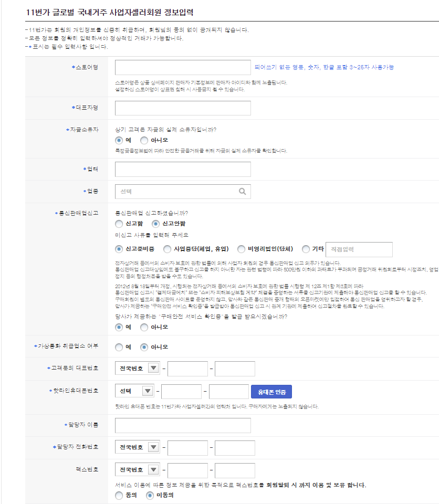Select 신고준비중 as unreported reason
The height and width of the screenshot is (504, 439).
pyautogui.click(x=119, y=249)
